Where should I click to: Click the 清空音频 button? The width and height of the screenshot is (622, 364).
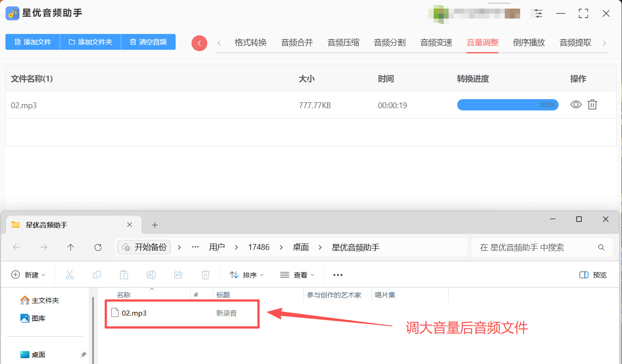(x=148, y=42)
